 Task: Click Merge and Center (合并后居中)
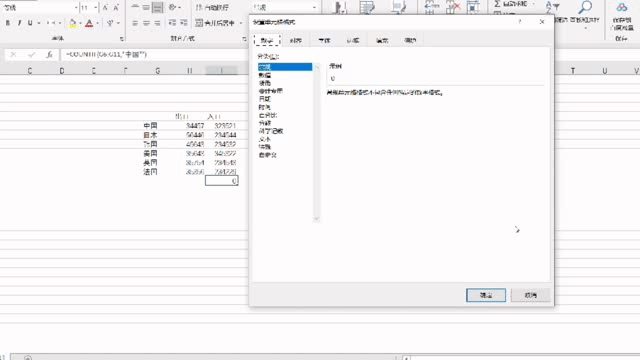[x=215, y=23]
